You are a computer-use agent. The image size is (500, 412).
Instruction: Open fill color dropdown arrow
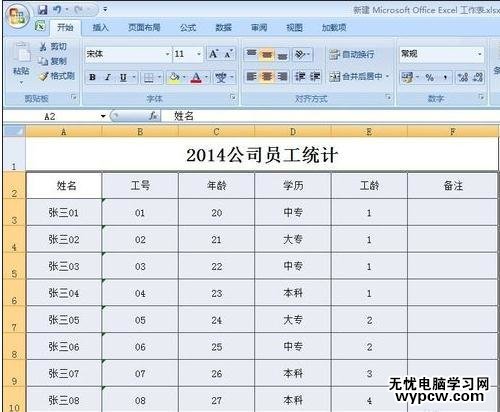click(x=184, y=78)
